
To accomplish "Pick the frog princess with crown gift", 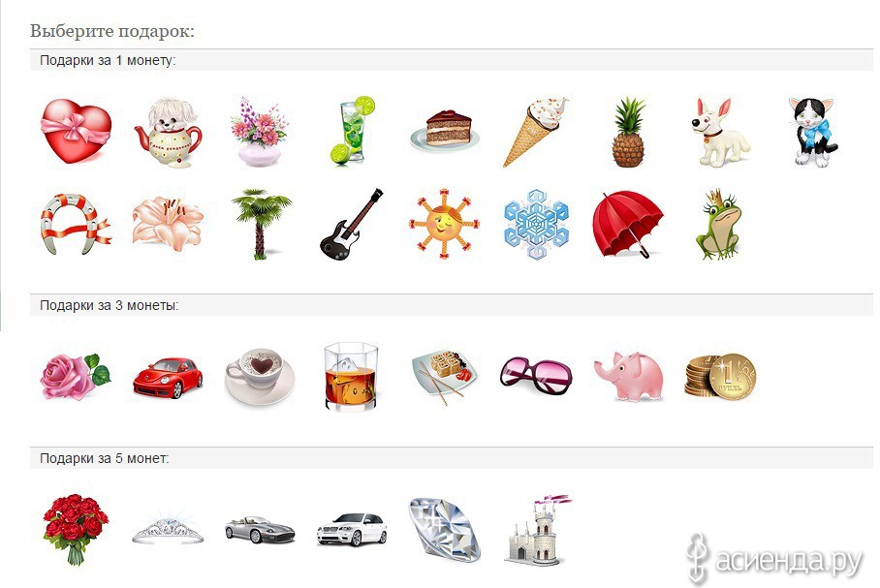I will pos(719,224).
